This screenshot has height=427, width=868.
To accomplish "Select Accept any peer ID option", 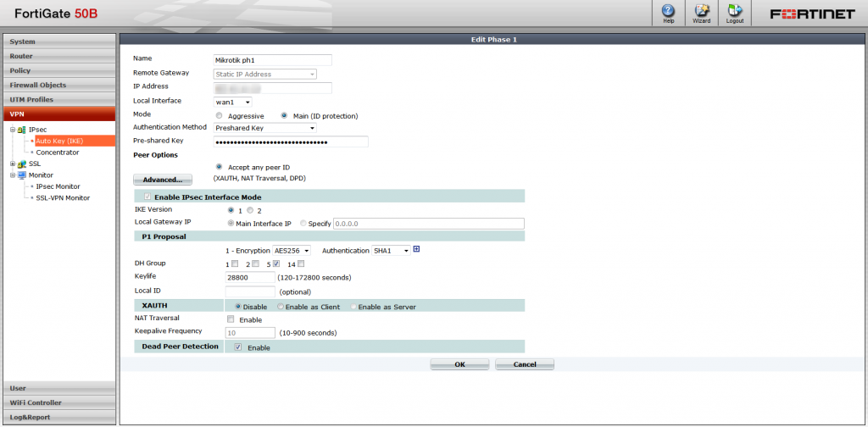I will 220,167.
